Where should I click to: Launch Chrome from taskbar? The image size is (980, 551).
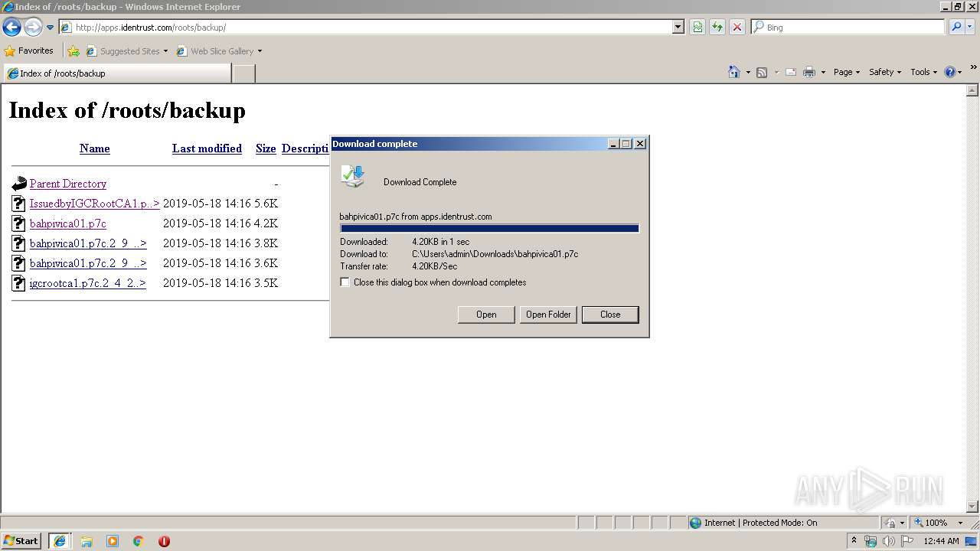[x=139, y=541]
